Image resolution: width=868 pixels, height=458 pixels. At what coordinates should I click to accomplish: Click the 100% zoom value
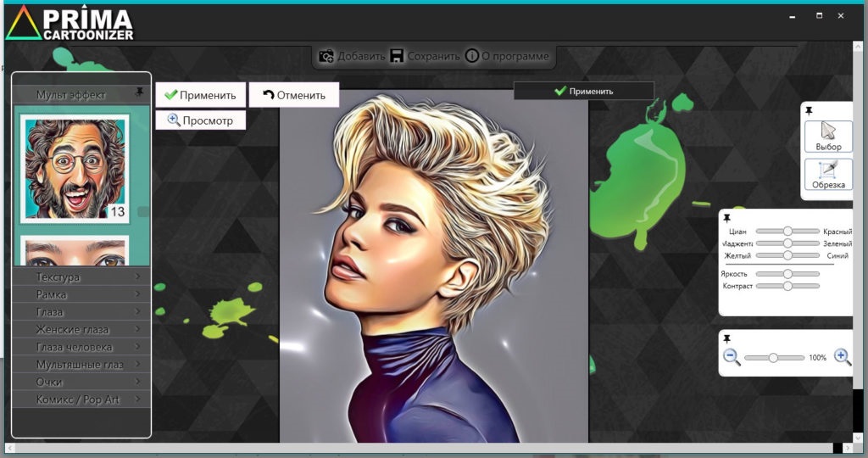tap(817, 358)
